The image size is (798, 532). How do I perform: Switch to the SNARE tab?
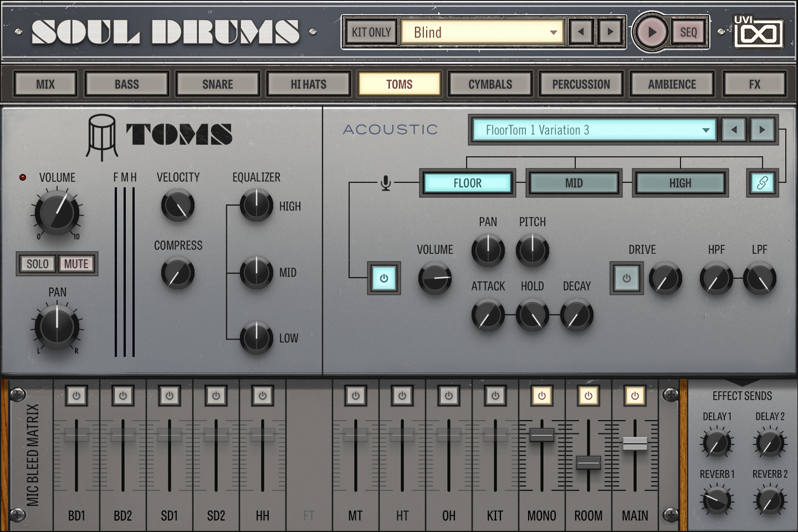218,84
